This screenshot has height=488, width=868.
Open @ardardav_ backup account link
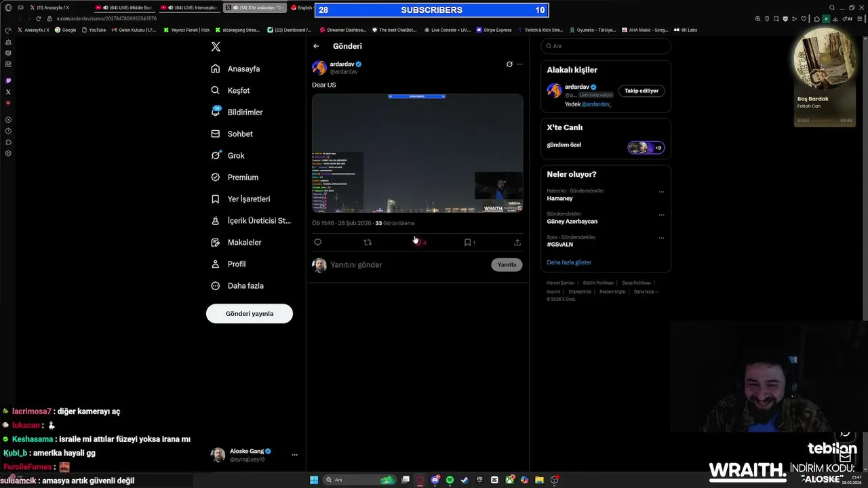point(597,104)
